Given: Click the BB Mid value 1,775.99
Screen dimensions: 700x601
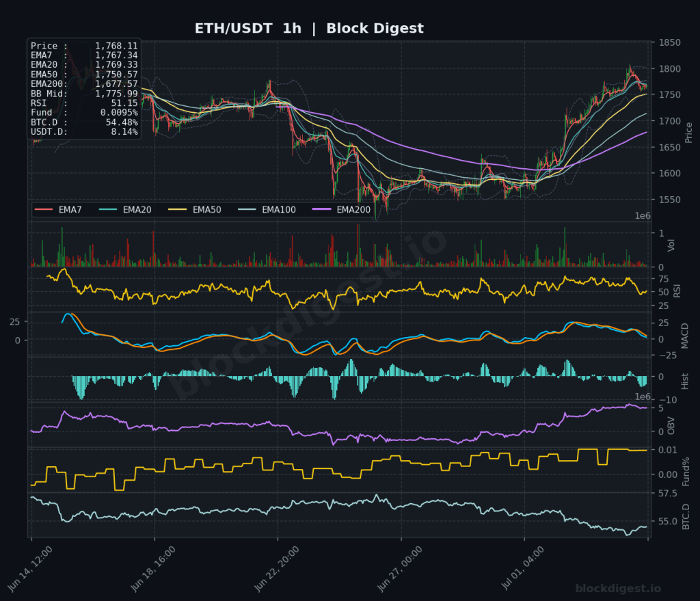Looking at the screenshot, I should (x=116, y=94).
